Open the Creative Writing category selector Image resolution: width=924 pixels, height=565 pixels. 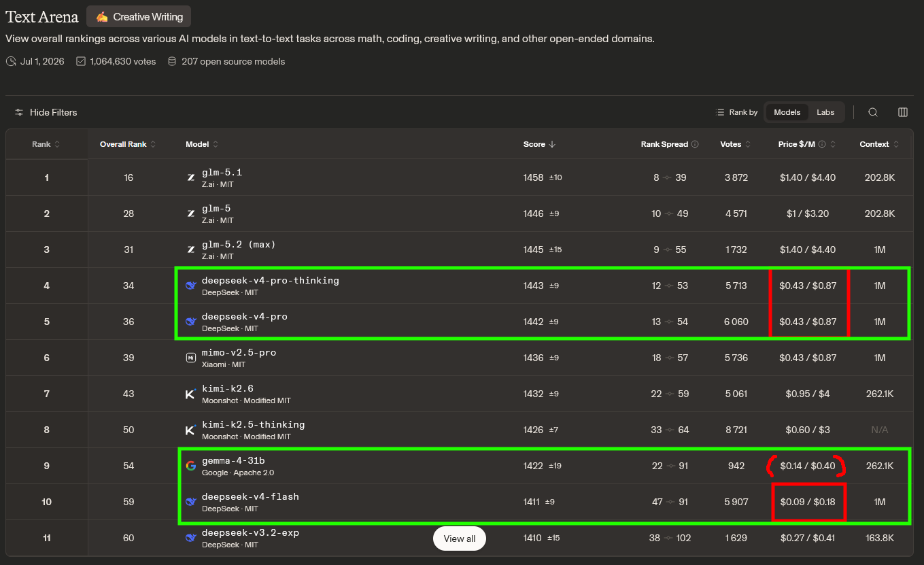pyautogui.click(x=139, y=16)
